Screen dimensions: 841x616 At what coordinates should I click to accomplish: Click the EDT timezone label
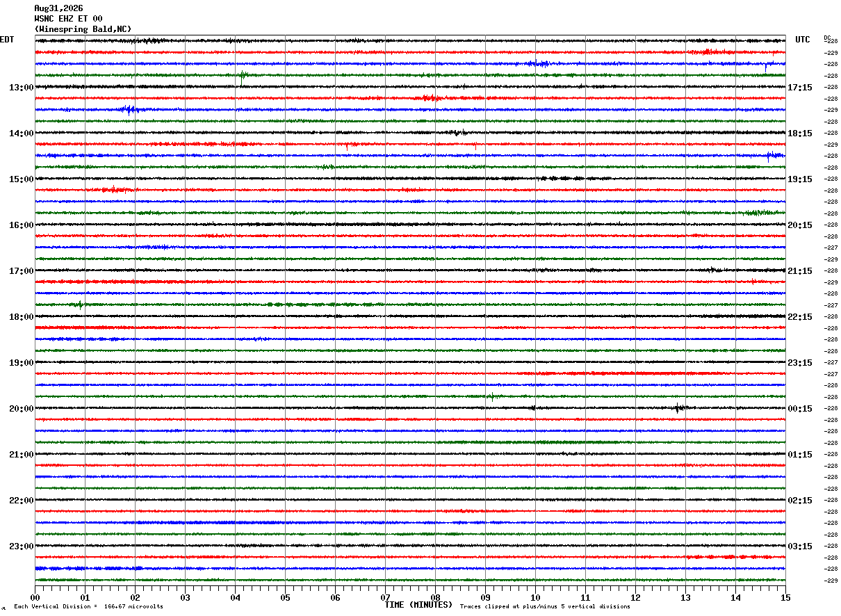[7, 40]
